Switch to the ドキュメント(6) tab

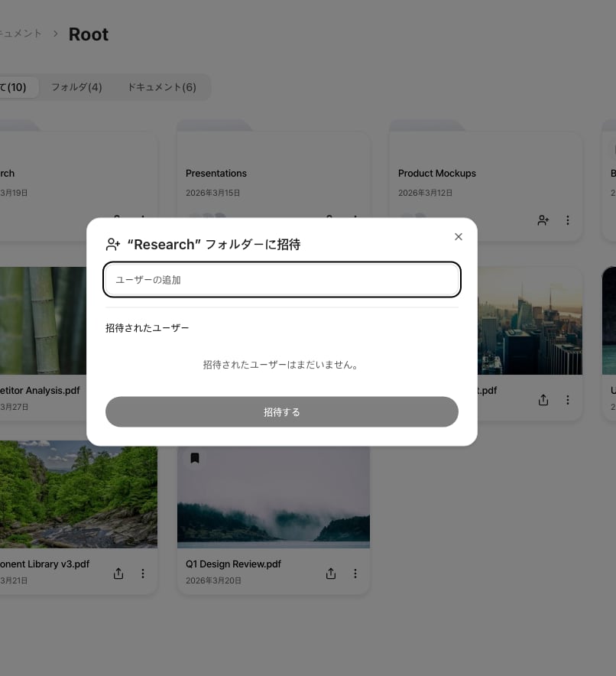point(162,87)
